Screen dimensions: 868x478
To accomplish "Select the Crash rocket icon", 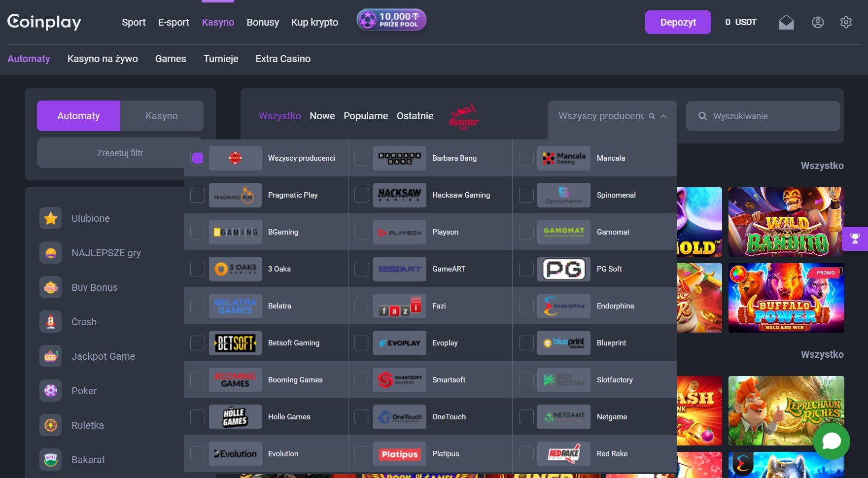I will 51,322.
